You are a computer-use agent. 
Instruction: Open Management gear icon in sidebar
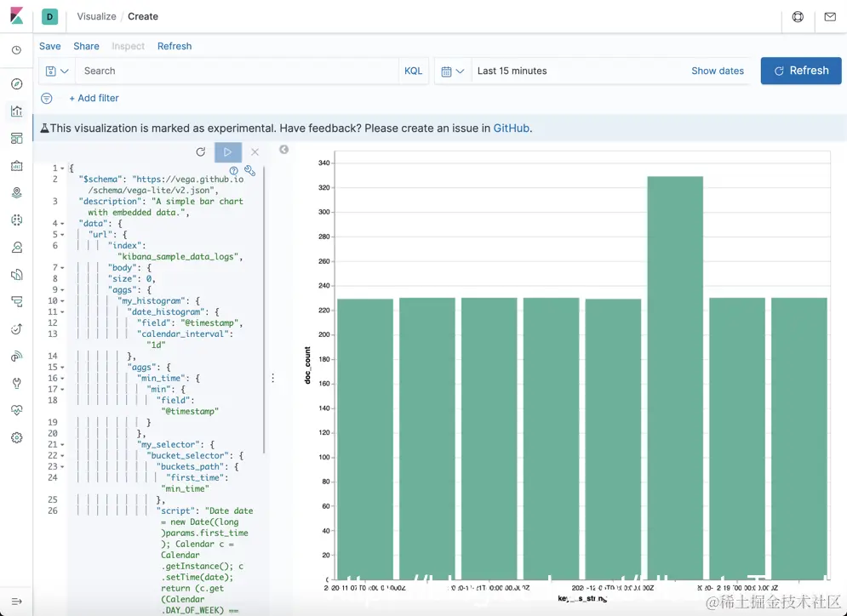(x=17, y=437)
